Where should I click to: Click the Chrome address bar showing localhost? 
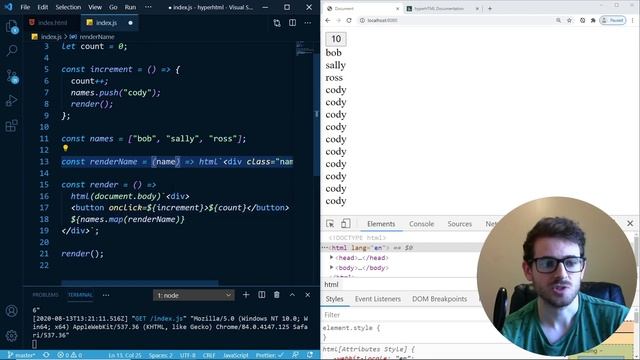click(x=455, y=20)
